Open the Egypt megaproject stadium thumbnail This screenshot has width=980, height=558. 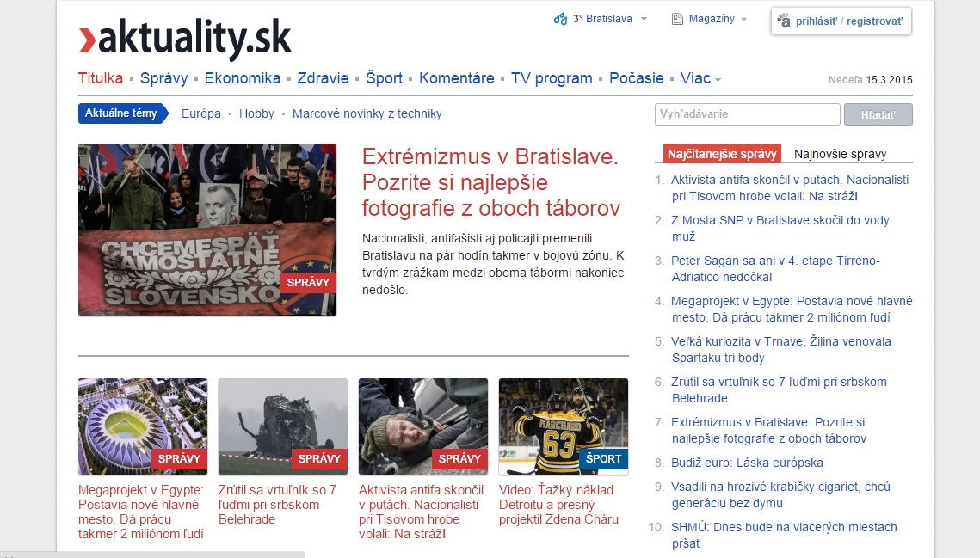tap(143, 426)
